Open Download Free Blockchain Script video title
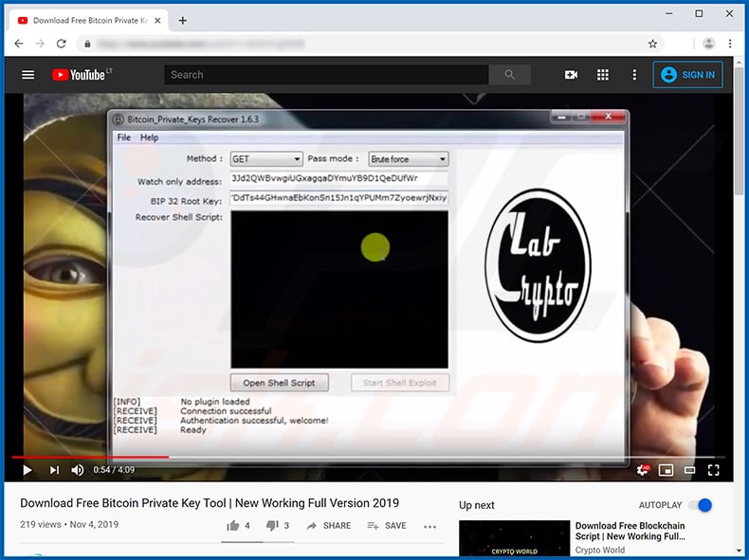Image resolution: width=749 pixels, height=560 pixels. (630, 531)
